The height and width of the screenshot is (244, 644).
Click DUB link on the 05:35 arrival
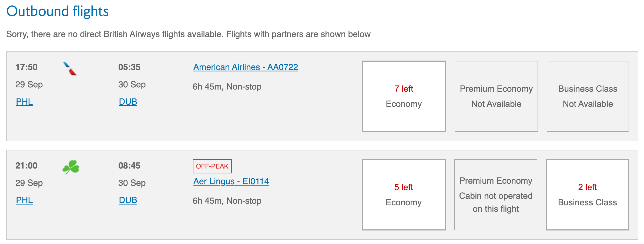pyautogui.click(x=128, y=102)
